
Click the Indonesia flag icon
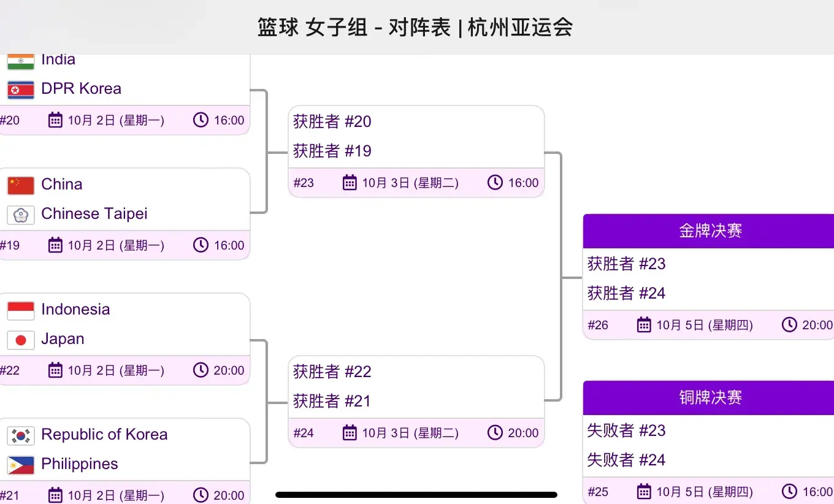[x=21, y=310]
